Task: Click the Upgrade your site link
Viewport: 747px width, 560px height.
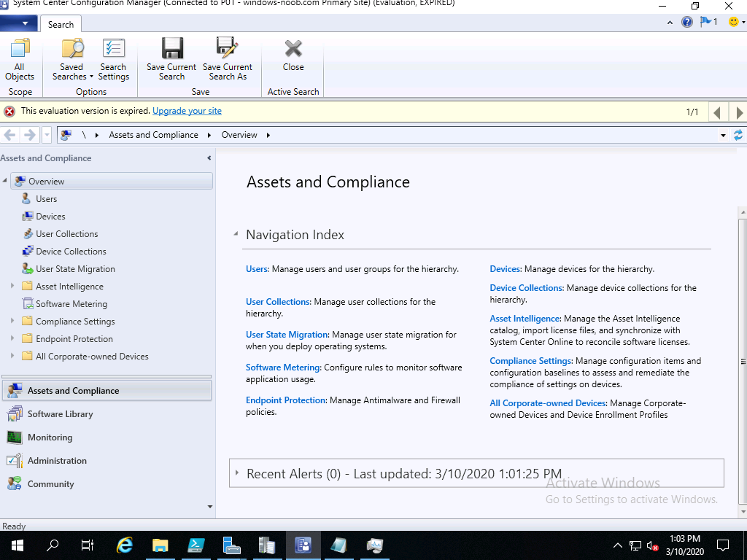Action: [187, 111]
